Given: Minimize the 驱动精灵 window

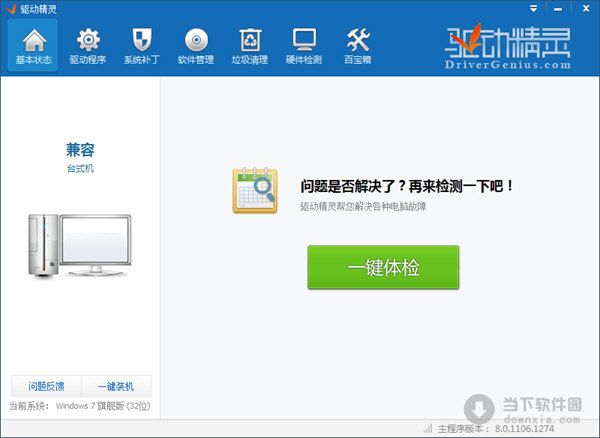Looking at the screenshot, I should pyautogui.click(x=558, y=8).
